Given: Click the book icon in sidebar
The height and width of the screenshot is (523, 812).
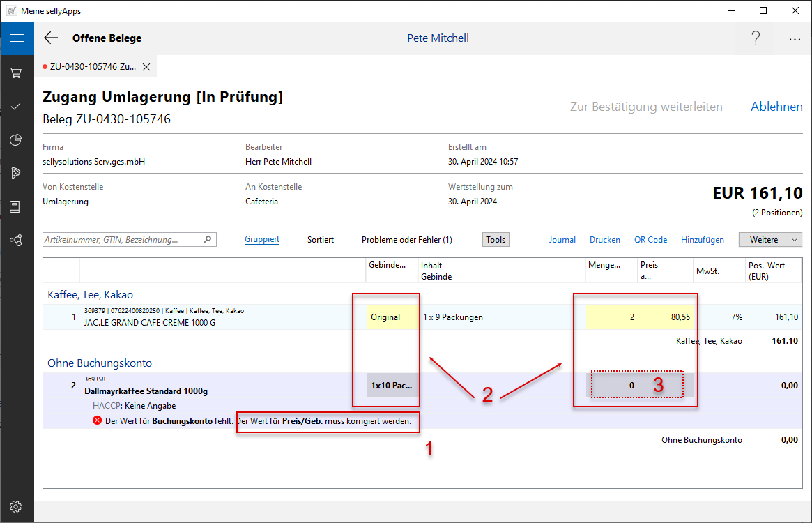Looking at the screenshot, I should point(16,207).
